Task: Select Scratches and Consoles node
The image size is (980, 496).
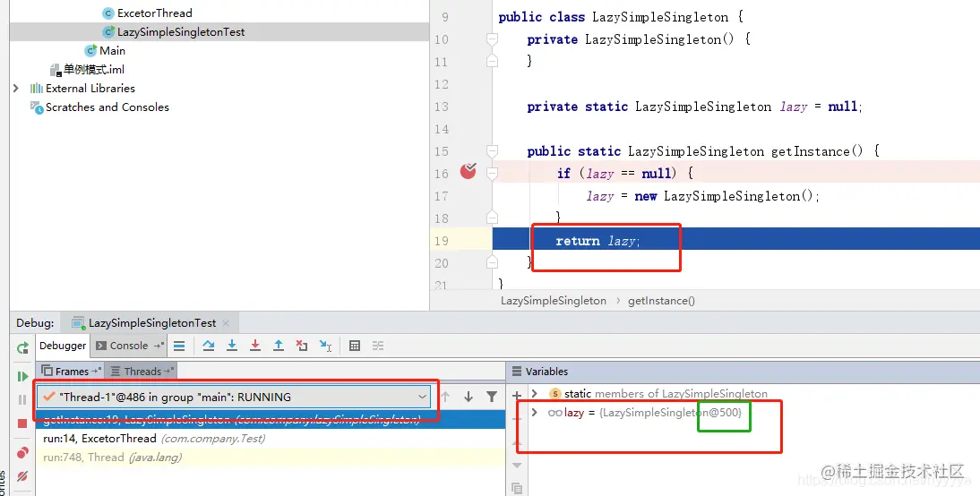Action: point(107,107)
